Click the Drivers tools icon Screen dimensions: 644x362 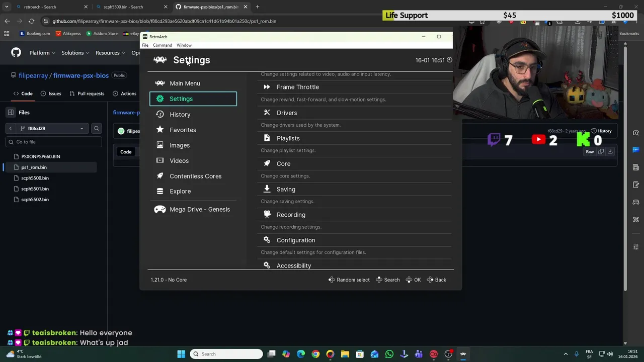click(x=267, y=113)
